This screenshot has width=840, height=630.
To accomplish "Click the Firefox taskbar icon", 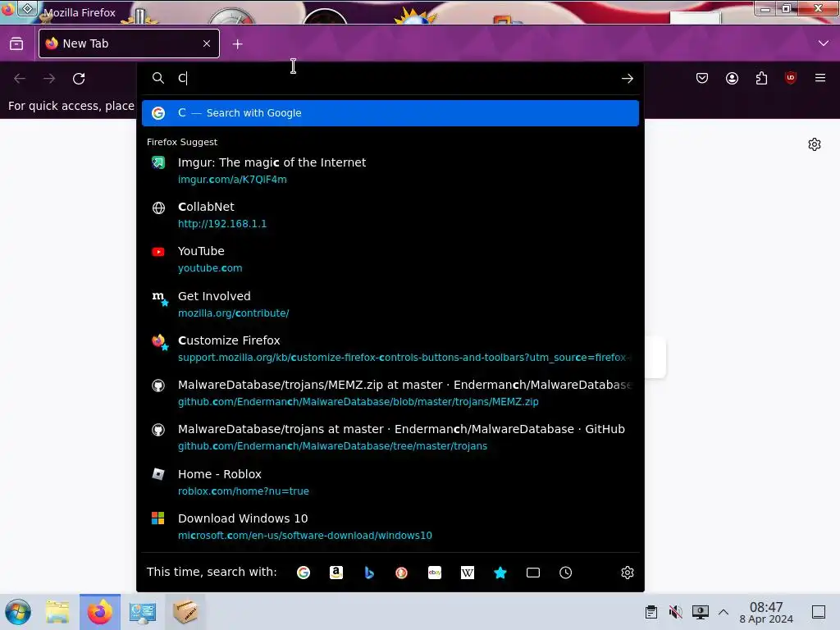I will [100, 612].
